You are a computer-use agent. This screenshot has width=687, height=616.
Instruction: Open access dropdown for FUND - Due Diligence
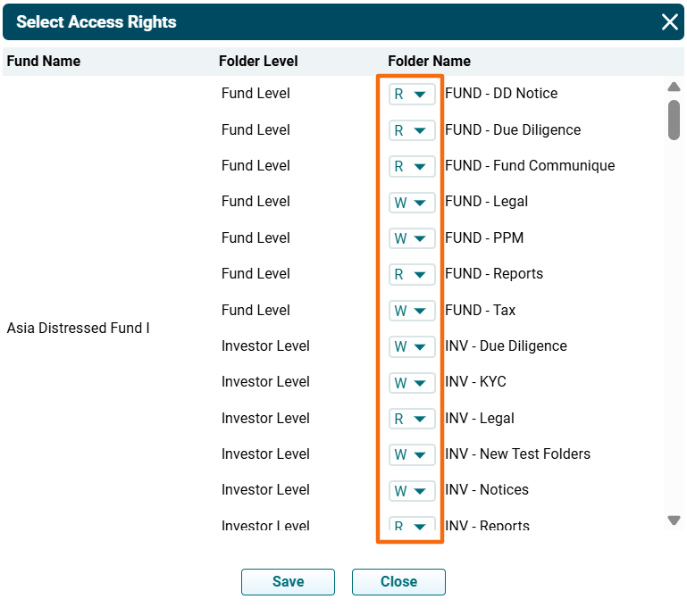tap(412, 130)
